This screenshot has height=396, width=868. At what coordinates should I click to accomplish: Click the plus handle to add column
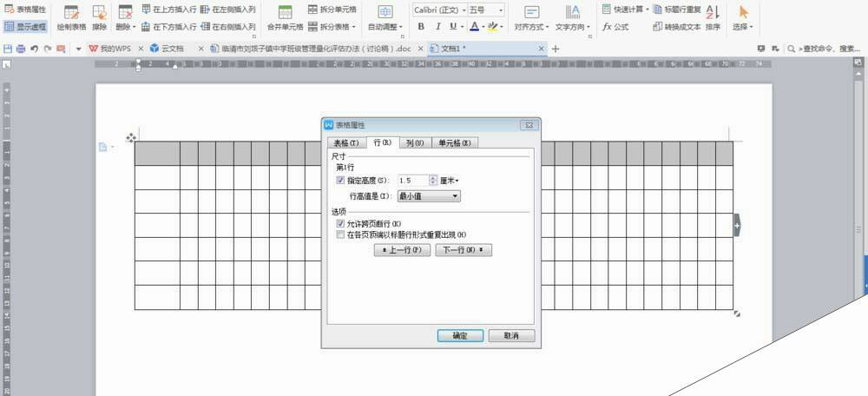(737, 225)
